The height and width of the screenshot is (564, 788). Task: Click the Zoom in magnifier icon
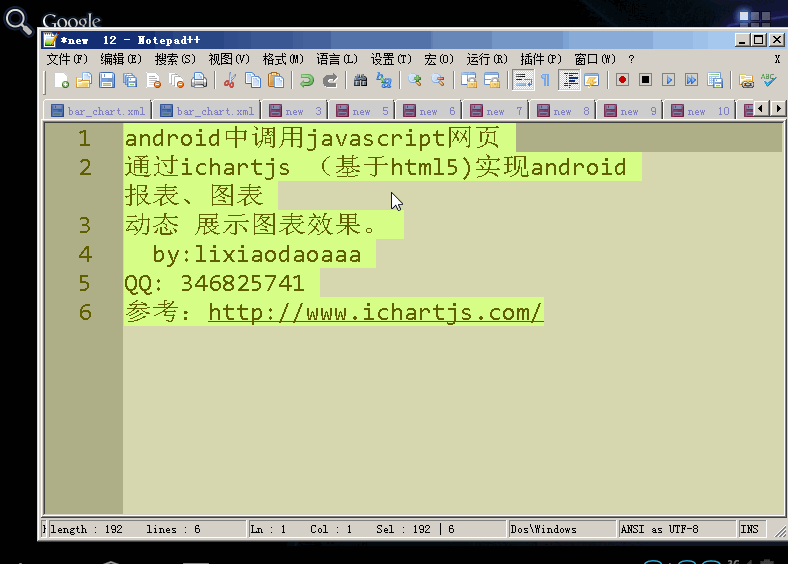click(415, 80)
